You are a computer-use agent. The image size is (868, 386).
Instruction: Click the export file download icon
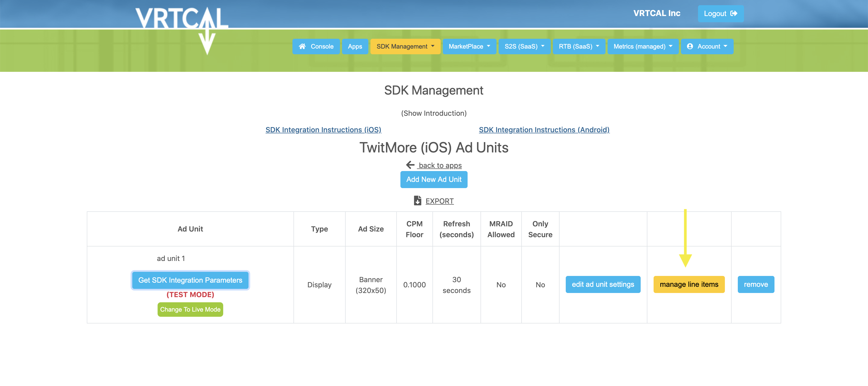pyautogui.click(x=417, y=200)
